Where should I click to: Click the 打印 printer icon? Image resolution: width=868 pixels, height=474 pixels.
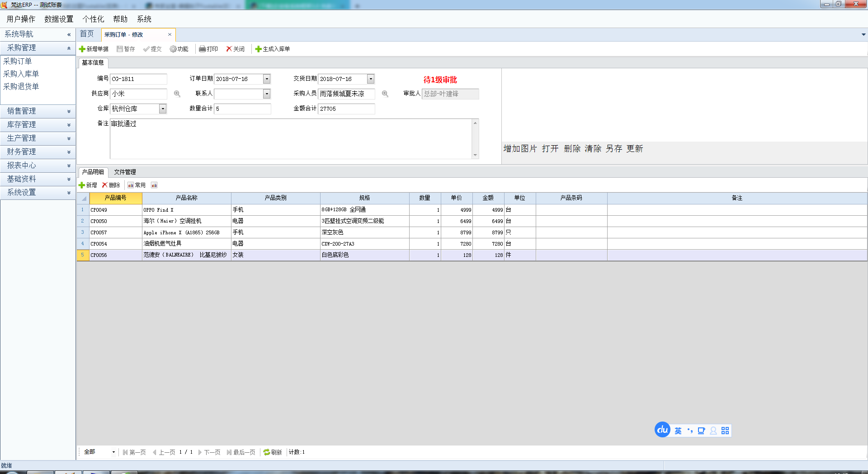tap(203, 49)
